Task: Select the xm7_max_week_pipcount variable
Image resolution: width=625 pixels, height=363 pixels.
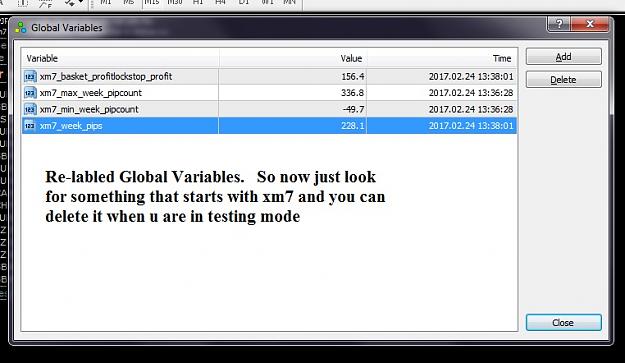Action: tap(269, 93)
